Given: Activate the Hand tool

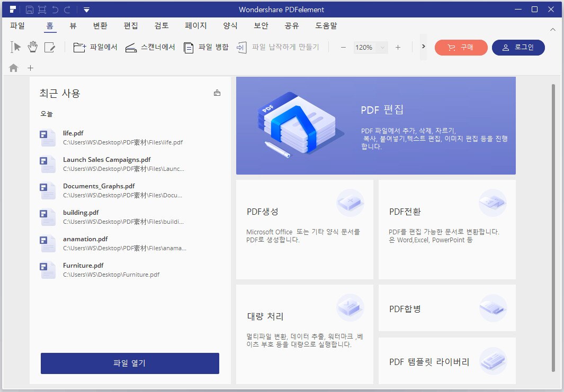Looking at the screenshot, I should 32,47.
